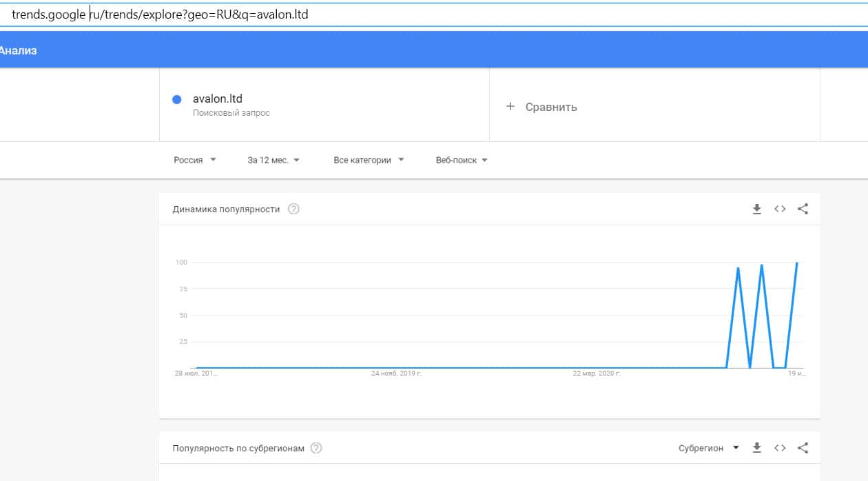Open the Субрегион selector dropdown
This screenshot has height=481, width=868.
pyautogui.click(x=708, y=448)
